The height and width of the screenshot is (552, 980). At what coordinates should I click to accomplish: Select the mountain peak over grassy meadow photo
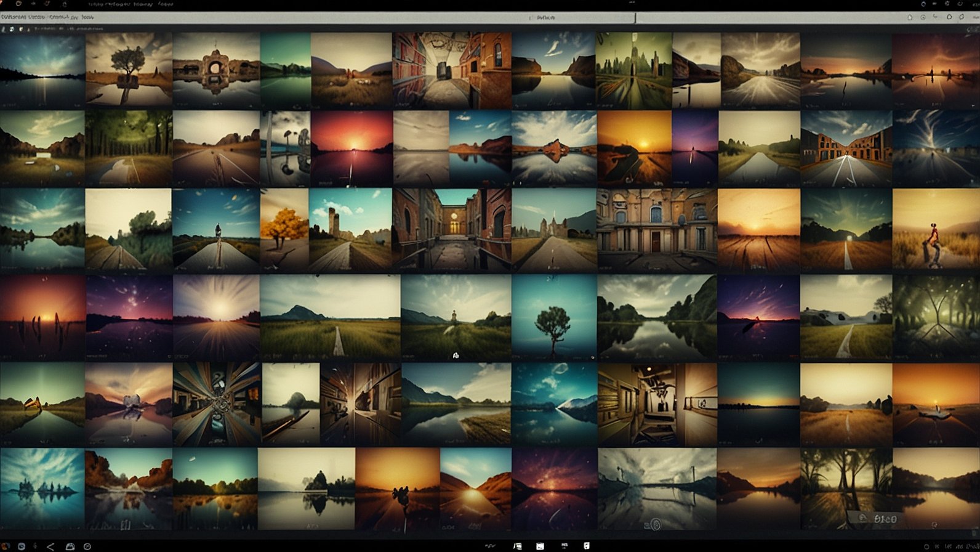coord(330,317)
